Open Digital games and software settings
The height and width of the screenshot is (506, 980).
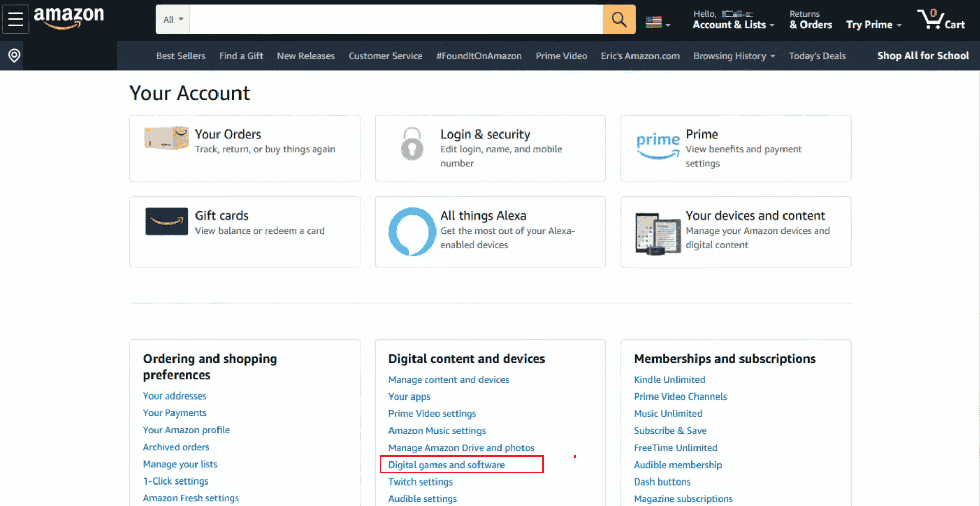click(446, 465)
